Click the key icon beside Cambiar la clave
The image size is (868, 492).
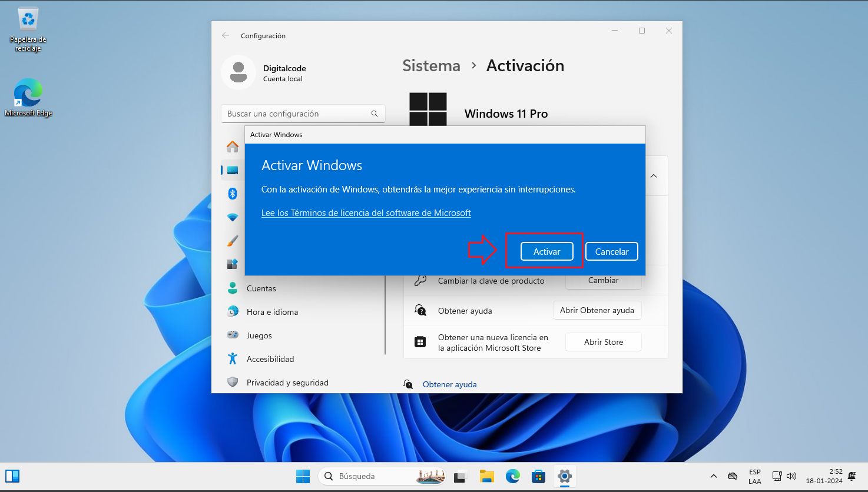420,281
